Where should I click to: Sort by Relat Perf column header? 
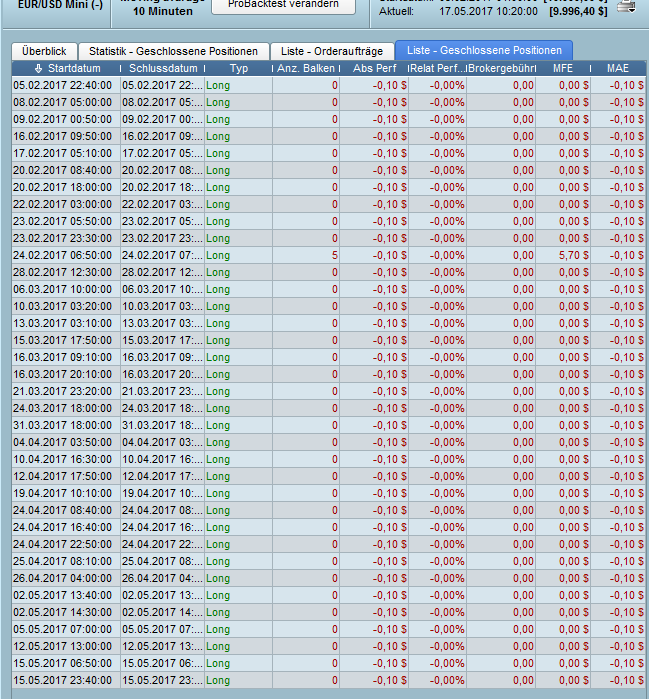click(x=438, y=69)
